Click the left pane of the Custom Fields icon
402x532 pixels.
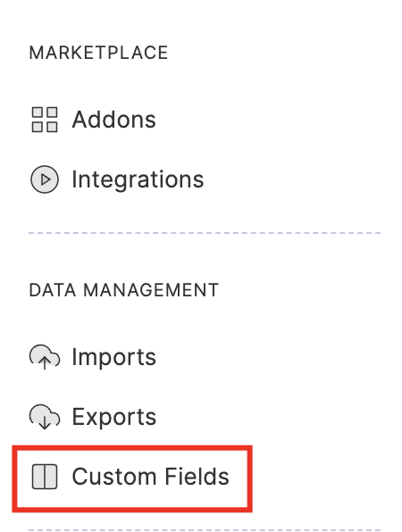tap(38, 477)
